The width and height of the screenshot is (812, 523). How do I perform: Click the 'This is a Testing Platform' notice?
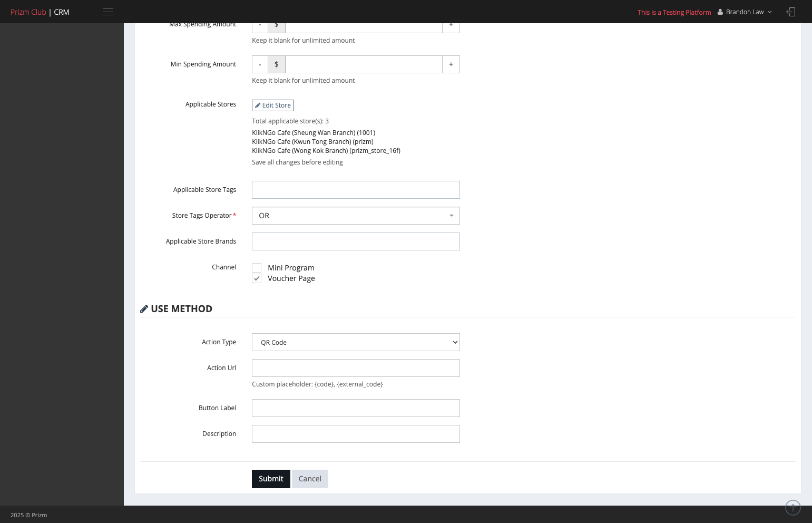click(674, 13)
